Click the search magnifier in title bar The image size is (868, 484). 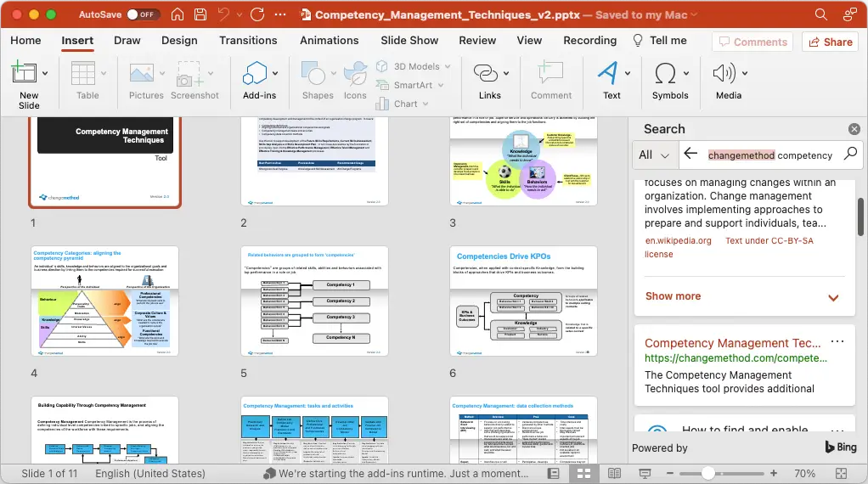pyautogui.click(x=821, y=14)
